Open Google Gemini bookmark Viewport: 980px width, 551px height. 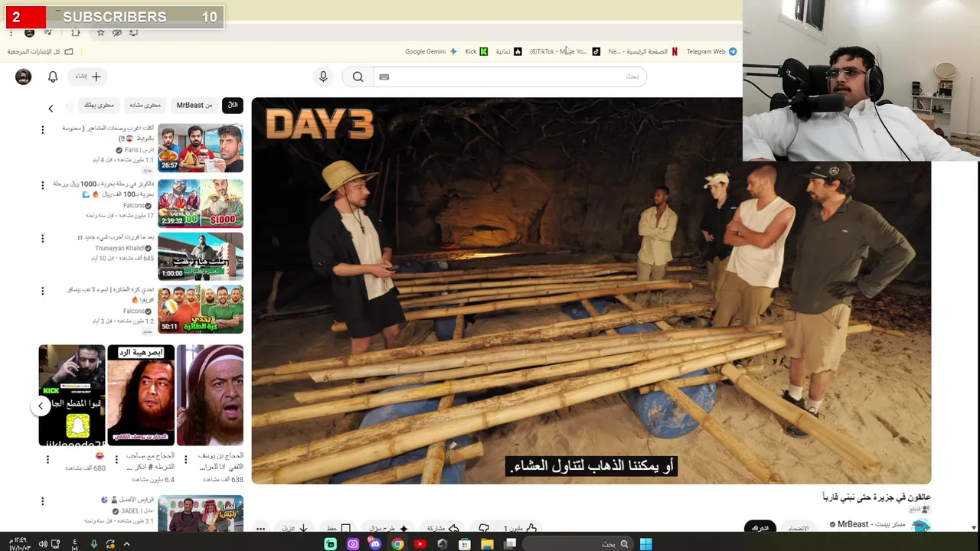tap(430, 51)
